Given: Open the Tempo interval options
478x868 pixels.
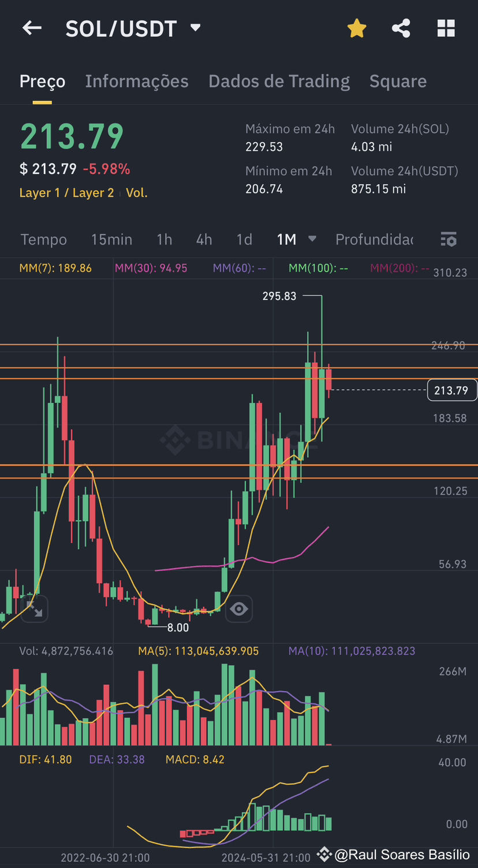Looking at the screenshot, I should (43, 239).
